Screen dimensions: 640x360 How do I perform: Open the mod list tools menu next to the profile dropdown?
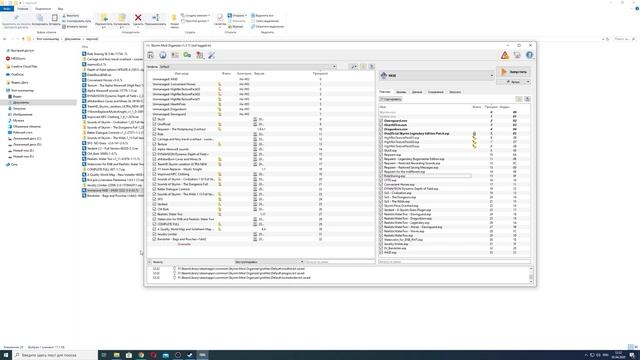coord(354,67)
